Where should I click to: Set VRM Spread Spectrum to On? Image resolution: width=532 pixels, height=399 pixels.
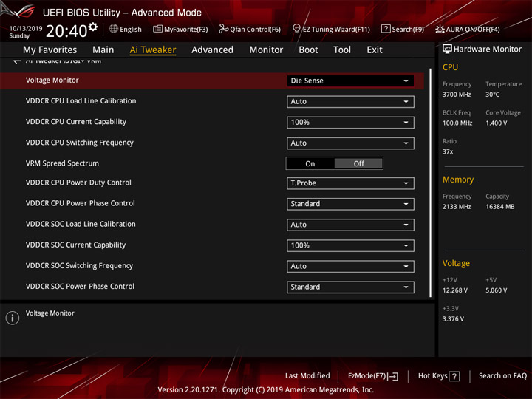(310, 163)
